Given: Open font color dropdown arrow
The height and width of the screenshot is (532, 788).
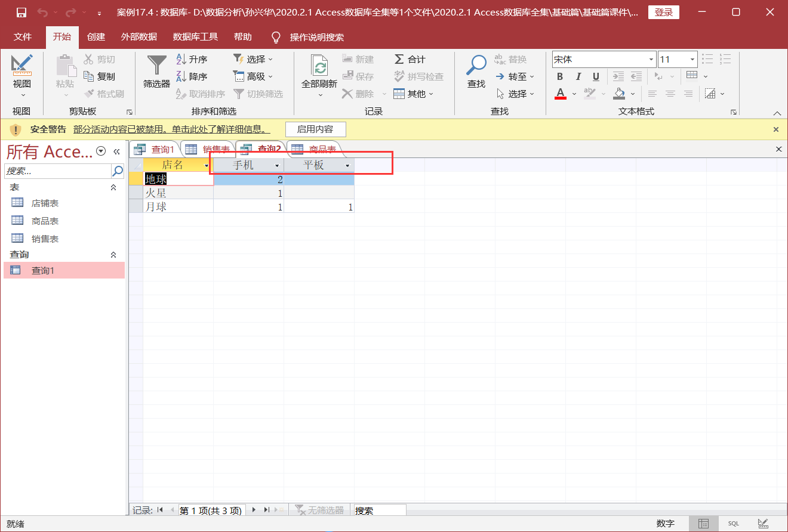Looking at the screenshot, I should (x=574, y=94).
